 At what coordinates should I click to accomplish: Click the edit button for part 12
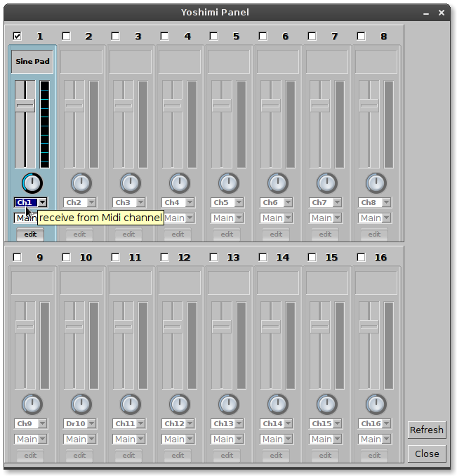pos(178,456)
